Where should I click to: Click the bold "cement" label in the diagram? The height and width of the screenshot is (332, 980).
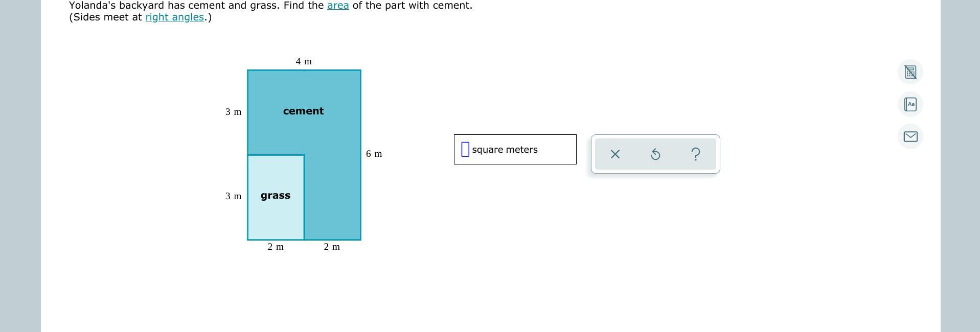303,111
